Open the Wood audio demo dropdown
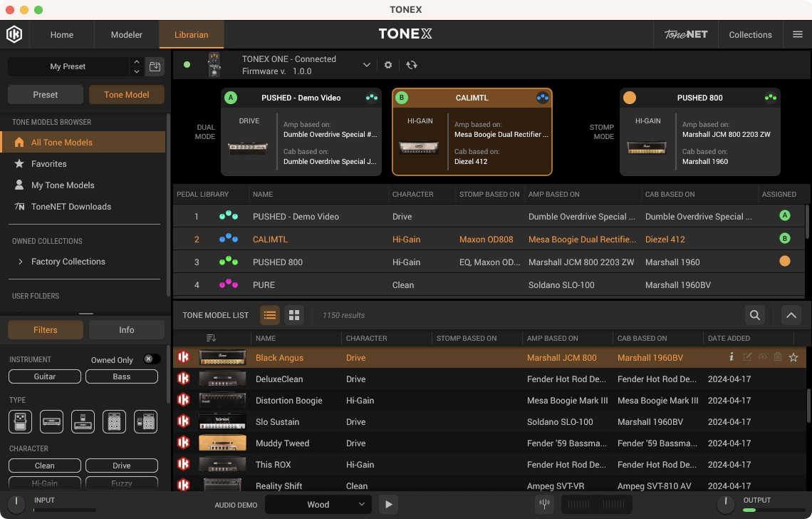Viewport: 812px width, 519px height. pos(318,504)
